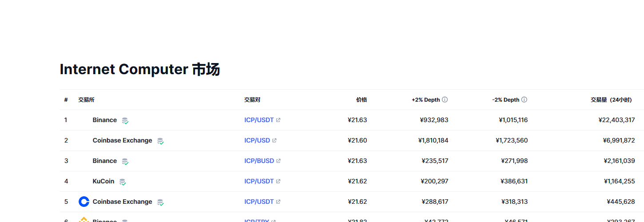The height and width of the screenshot is (222, 644).
Task: Click rank number 2 cell
Action: tap(66, 140)
